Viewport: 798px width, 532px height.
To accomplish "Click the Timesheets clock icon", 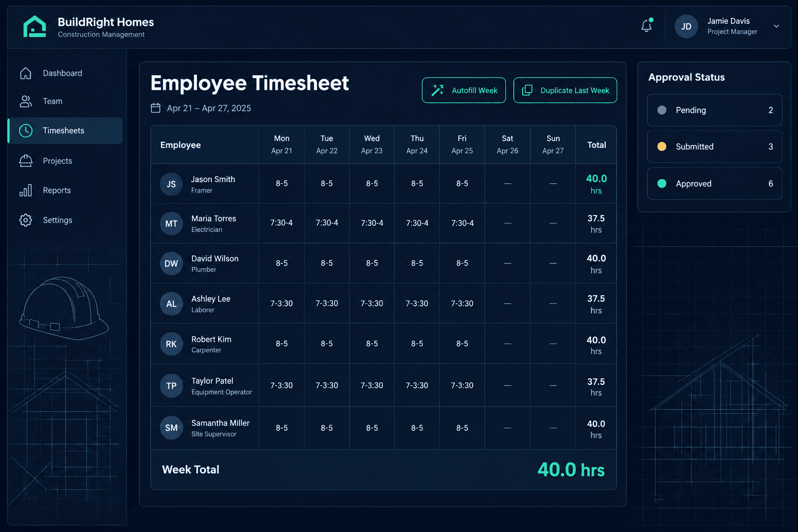I will (25, 130).
